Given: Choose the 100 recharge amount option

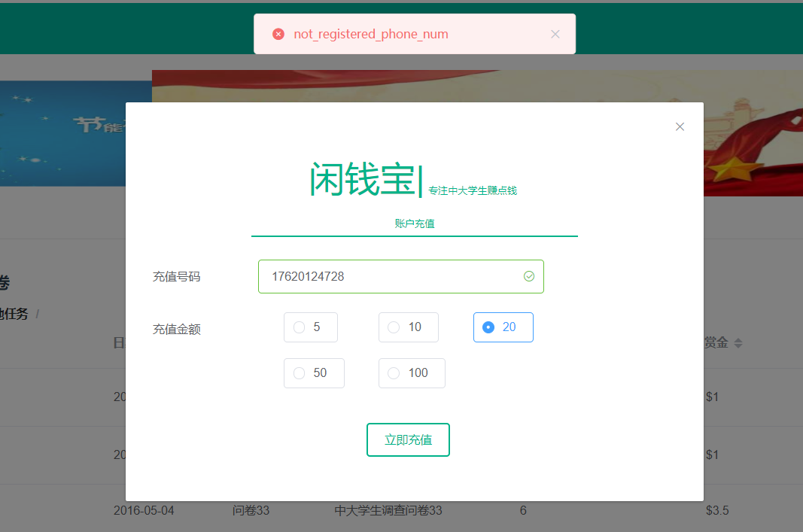Looking at the screenshot, I should [394, 373].
